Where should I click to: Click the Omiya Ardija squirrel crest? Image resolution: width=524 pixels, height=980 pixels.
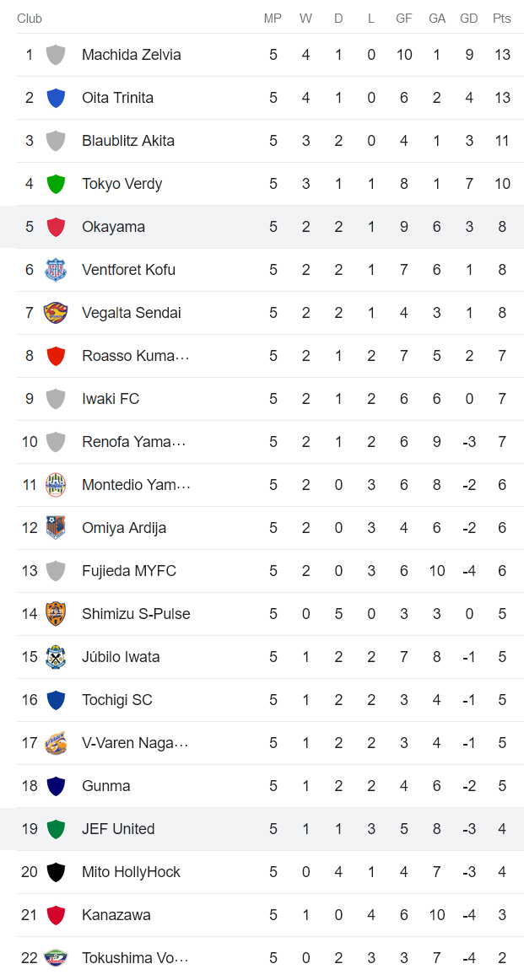pos(56,527)
